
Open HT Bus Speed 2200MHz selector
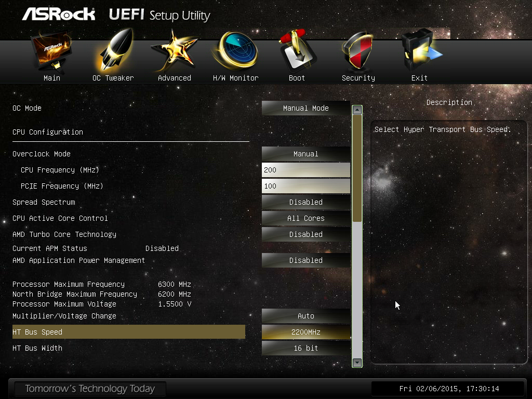tap(305, 332)
